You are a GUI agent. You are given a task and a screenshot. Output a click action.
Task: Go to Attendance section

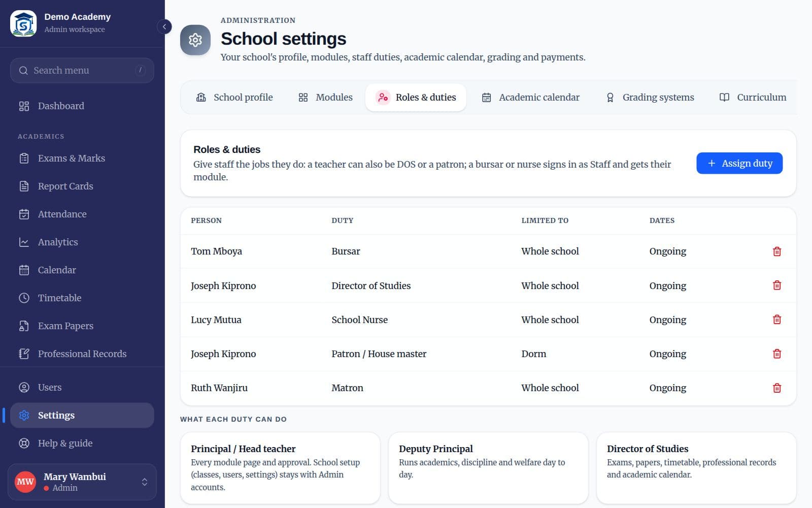tap(82, 214)
